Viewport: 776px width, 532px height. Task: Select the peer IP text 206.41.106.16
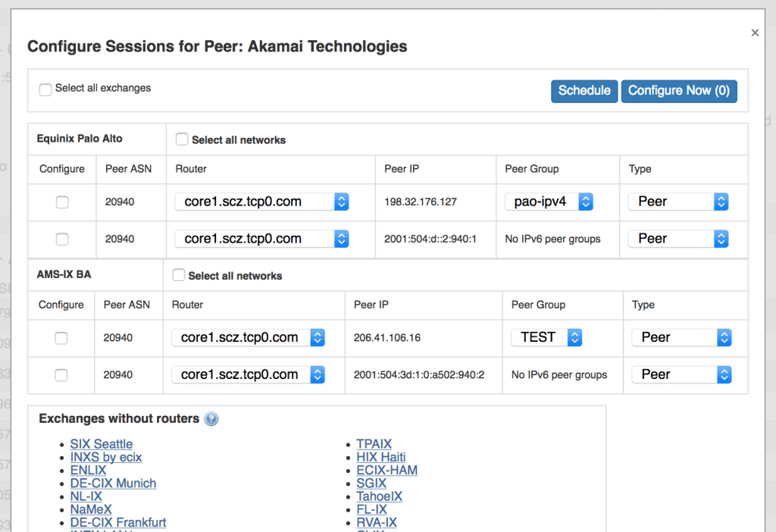pos(387,338)
